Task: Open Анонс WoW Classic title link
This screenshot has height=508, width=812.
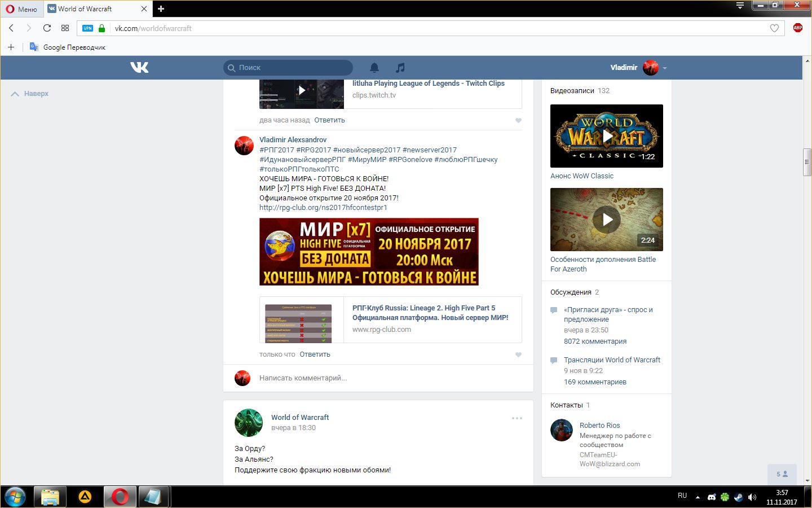Action: point(582,176)
